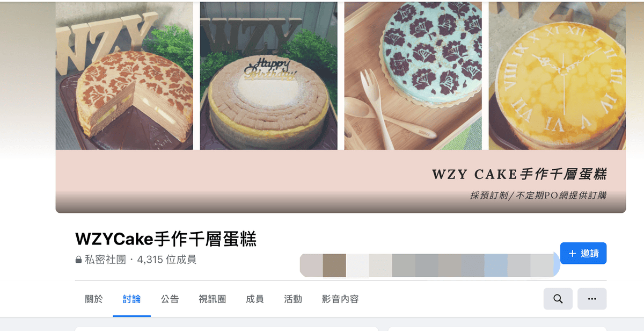644x331 pixels.
Task: Open the 活動 tab
Action: pos(293,299)
